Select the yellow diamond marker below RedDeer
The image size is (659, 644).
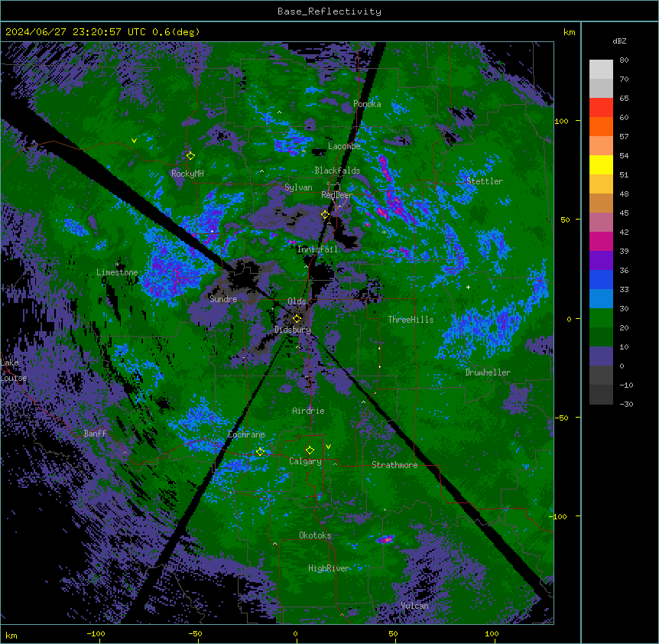point(325,215)
